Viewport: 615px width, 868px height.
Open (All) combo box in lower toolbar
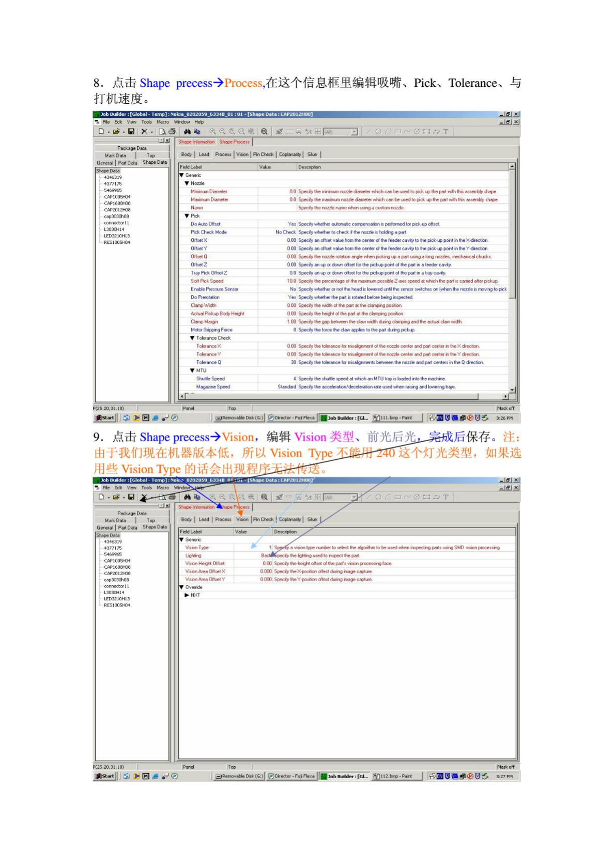pyautogui.click(x=341, y=497)
